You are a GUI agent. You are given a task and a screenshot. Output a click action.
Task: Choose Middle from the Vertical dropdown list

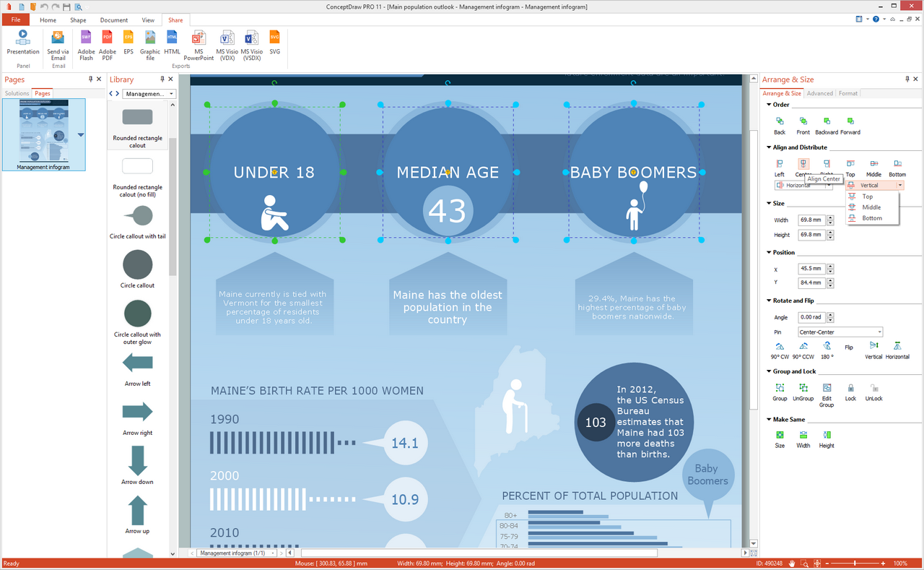coord(872,207)
